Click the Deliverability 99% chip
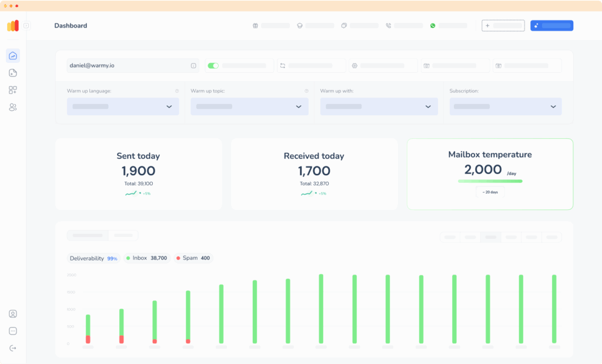 tap(93, 258)
